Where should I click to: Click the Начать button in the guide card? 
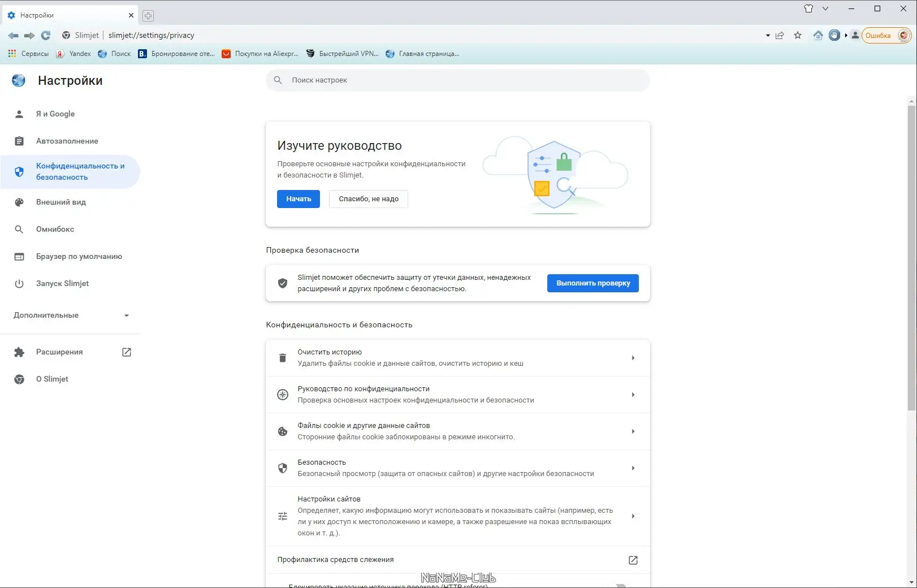click(298, 198)
